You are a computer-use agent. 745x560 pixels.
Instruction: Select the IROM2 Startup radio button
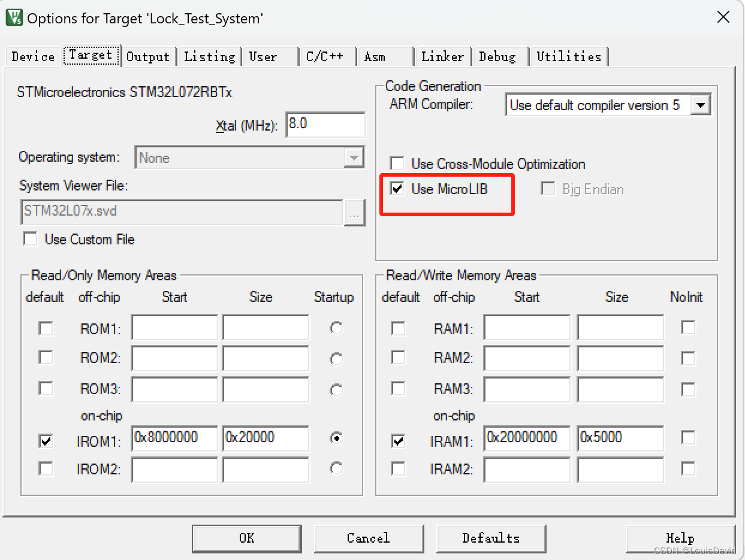336,468
